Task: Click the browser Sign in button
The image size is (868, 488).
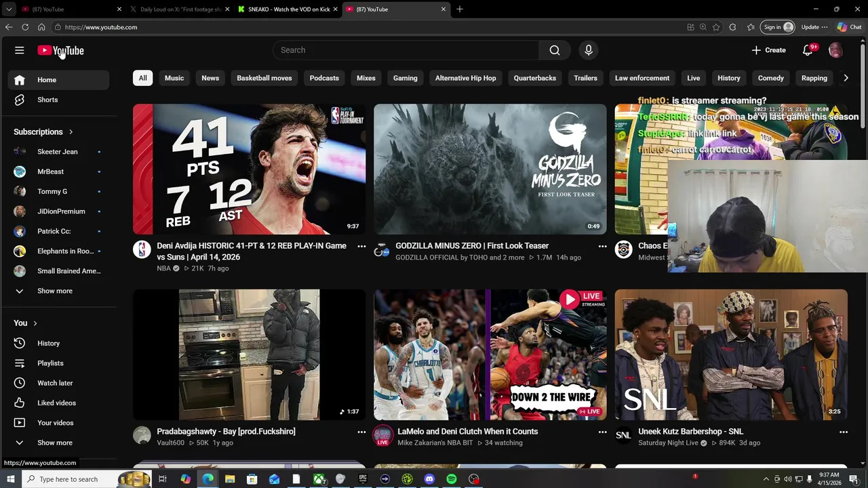Action: coord(778,27)
